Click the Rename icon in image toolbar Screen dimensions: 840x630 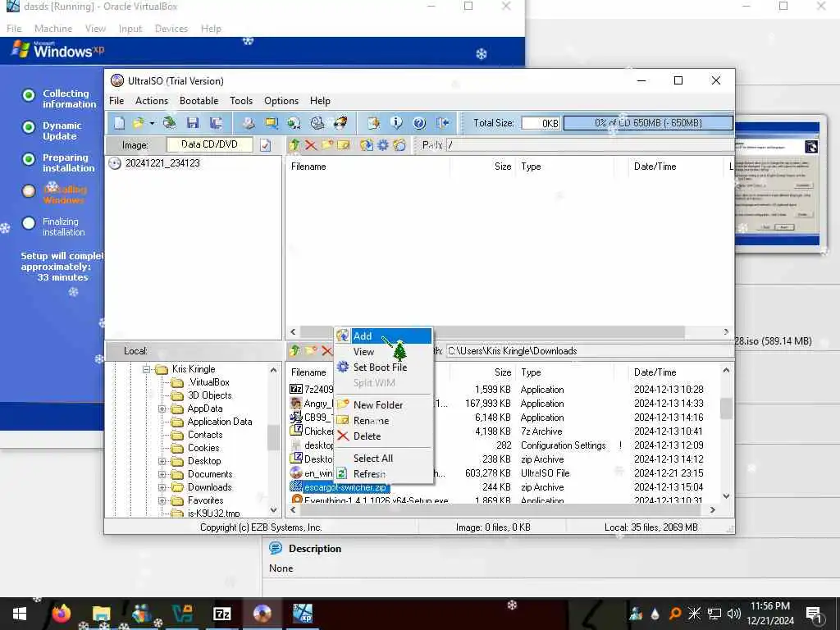point(344,144)
